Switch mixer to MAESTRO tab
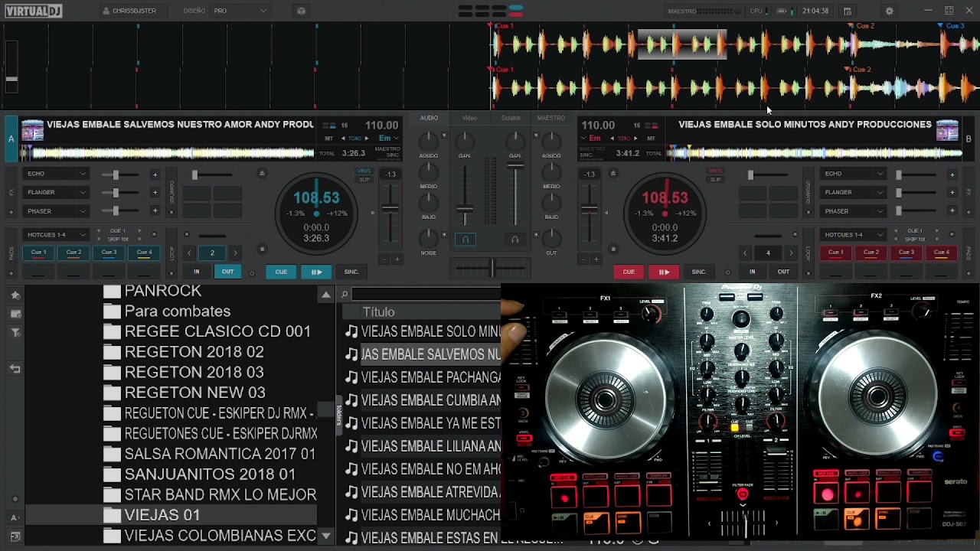The width and height of the screenshot is (980, 551). point(551,118)
